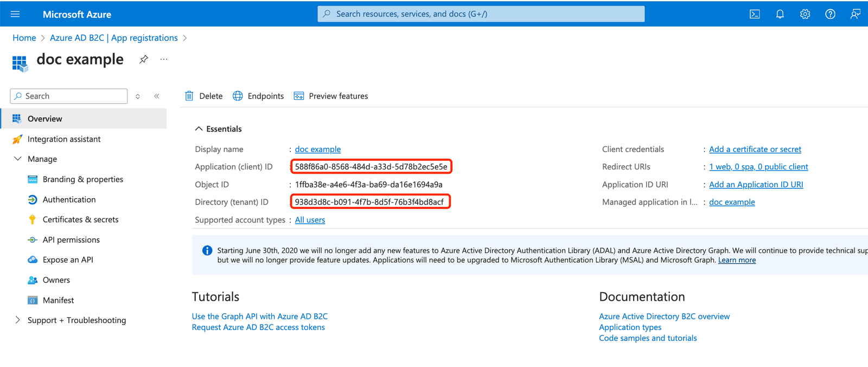Click Add a certificate or secret
868x367 pixels.
coord(755,149)
